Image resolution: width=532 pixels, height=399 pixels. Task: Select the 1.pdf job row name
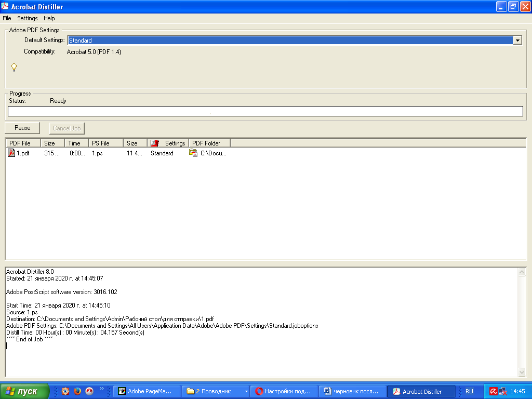pyautogui.click(x=23, y=153)
